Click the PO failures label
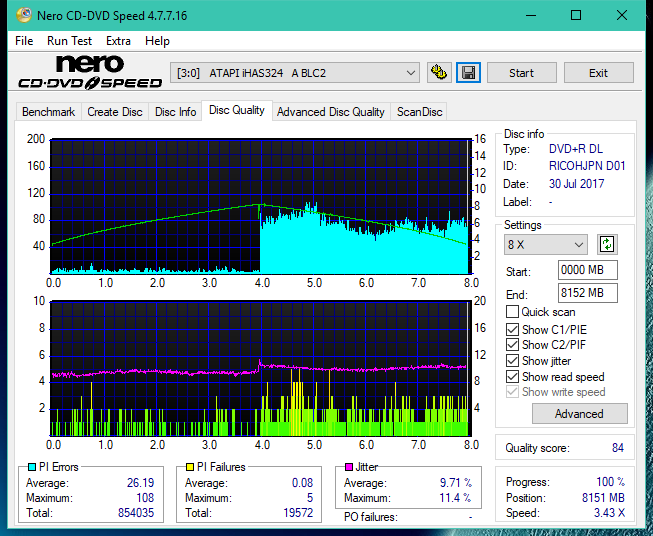The height and width of the screenshot is (536, 653). (371, 517)
